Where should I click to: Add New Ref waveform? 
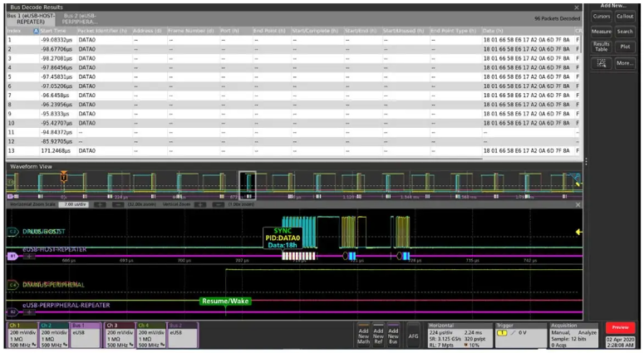click(378, 335)
